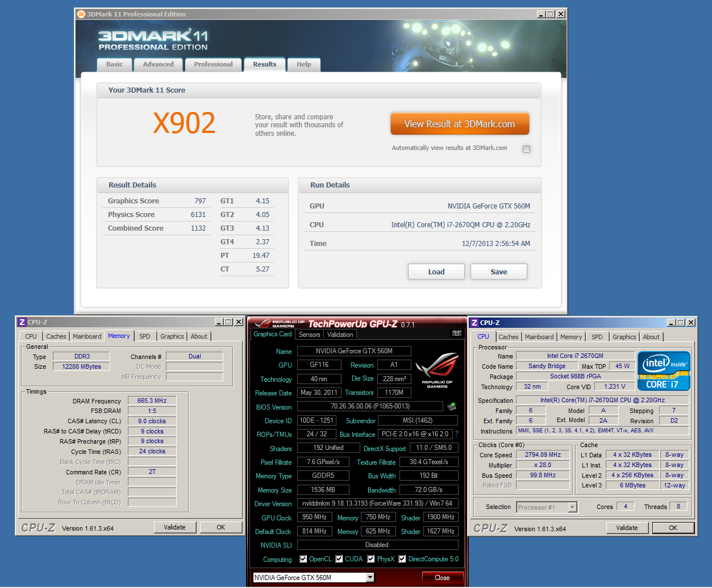The width and height of the screenshot is (712, 588).
Task: Click the Close button in GPU-Z
Action: pyautogui.click(x=442, y=578)
